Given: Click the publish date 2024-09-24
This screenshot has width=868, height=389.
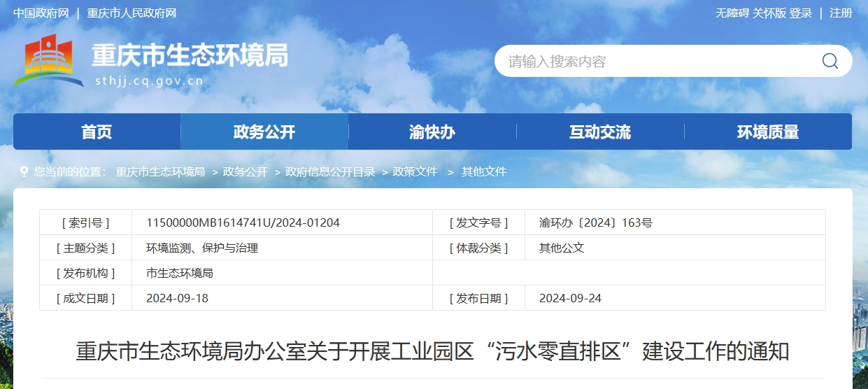Looking at the screenshot, I should pos(570,298).
